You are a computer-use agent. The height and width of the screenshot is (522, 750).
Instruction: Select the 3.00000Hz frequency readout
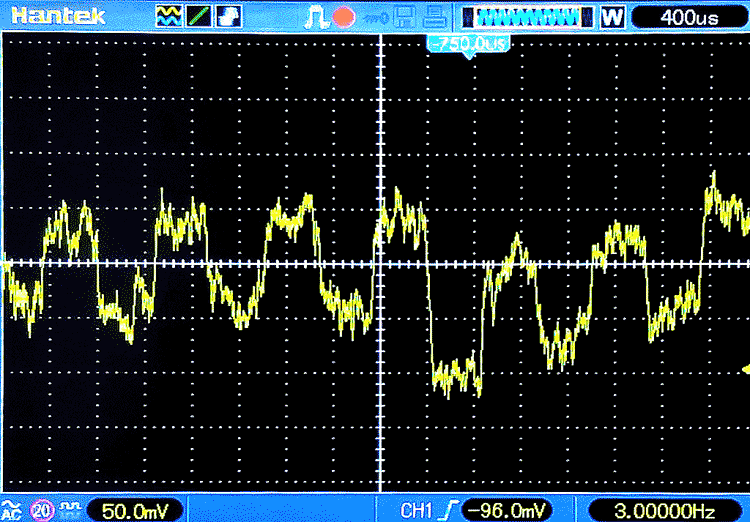coord(665,511)
